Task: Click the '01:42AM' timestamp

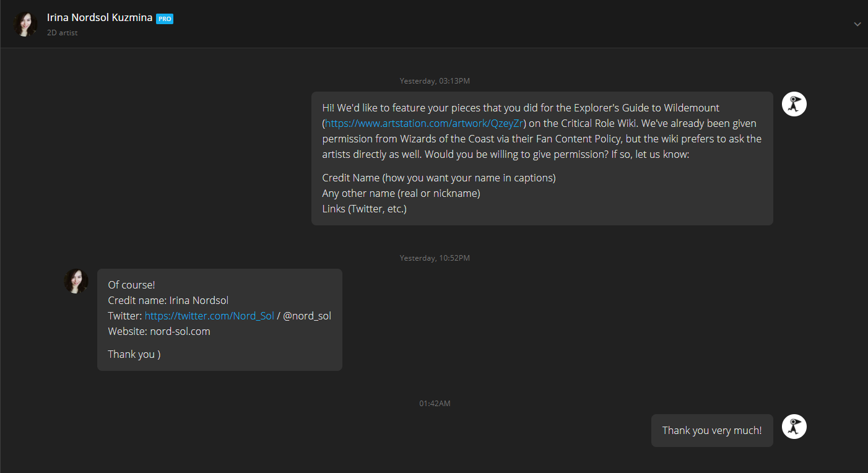Action: tap(435, 404)
